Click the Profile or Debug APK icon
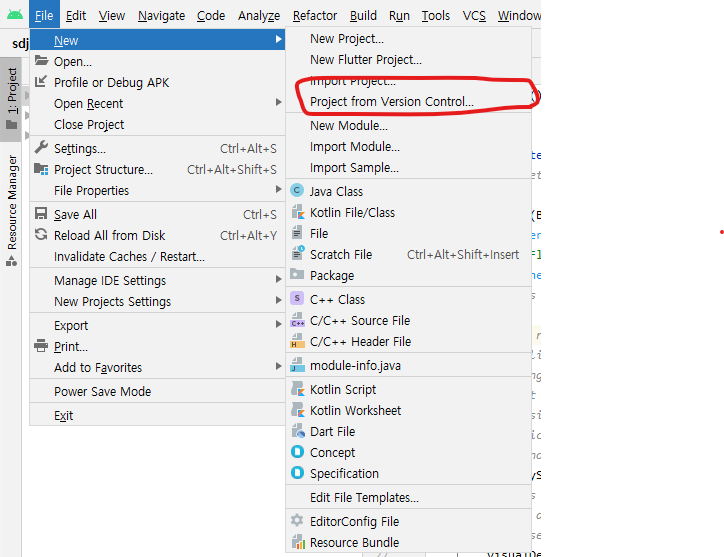The image size is (724, 557). (41, 82)
